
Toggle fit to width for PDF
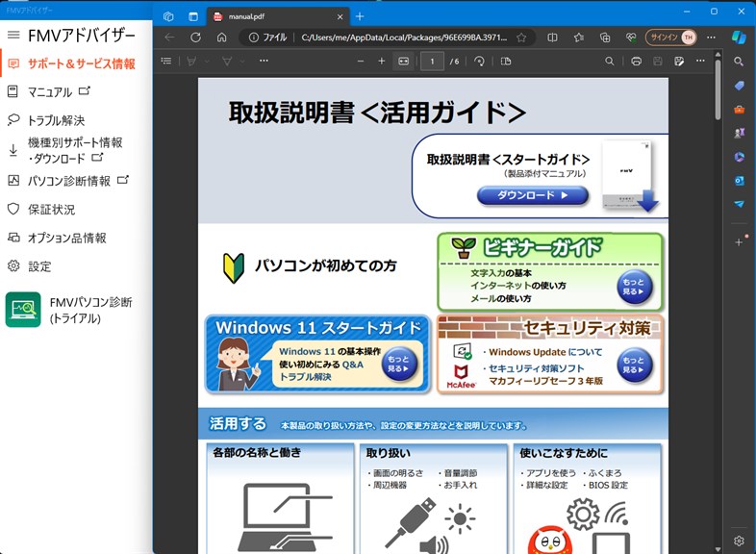[x=404, y=62]
